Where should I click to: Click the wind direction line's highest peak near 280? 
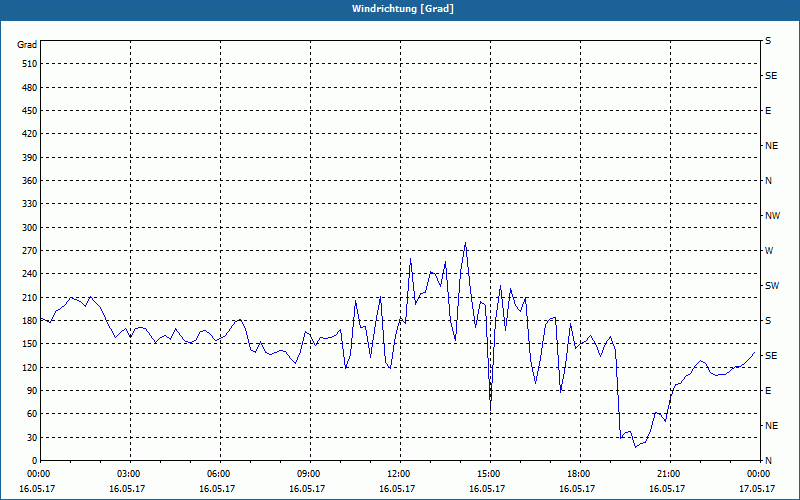click(465, 243)
